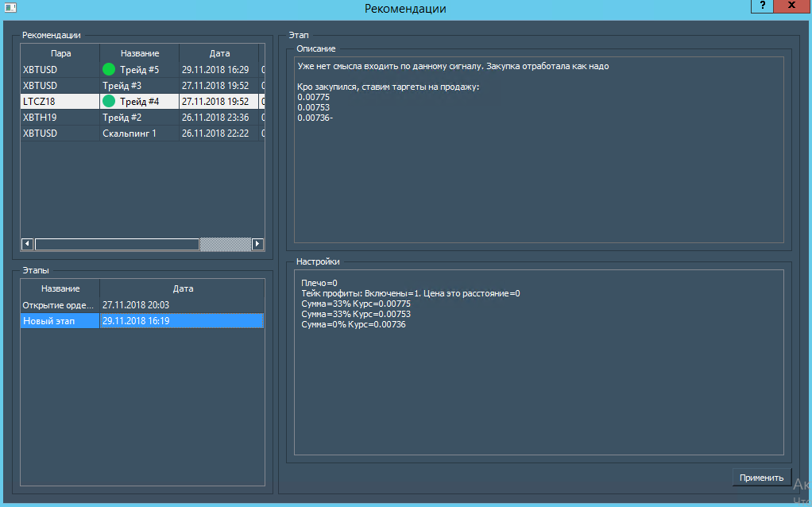Click the application icon in title bar
The image size is (812, 507).
tap(11, 9)
